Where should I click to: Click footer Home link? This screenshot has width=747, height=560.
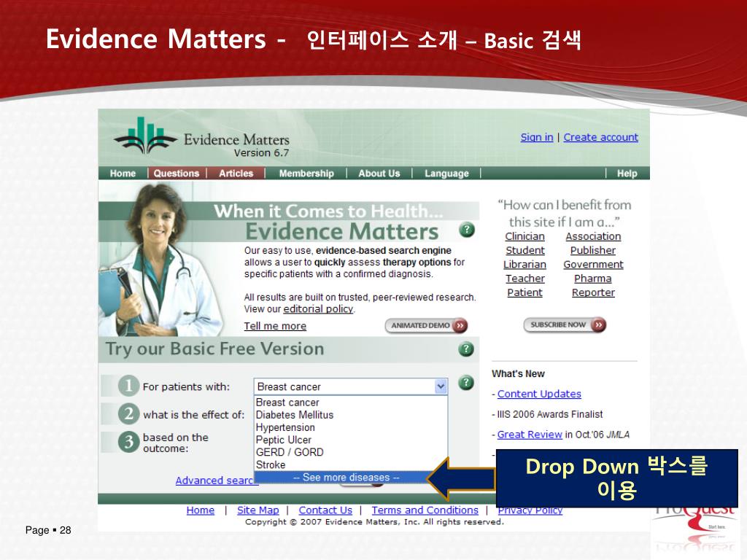click(200, 510)
